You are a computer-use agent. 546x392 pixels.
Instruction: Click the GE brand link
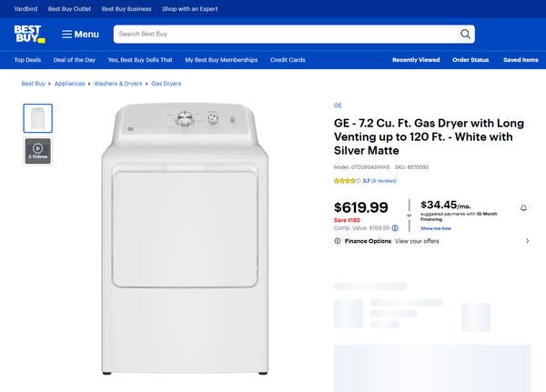pos(338,106)
